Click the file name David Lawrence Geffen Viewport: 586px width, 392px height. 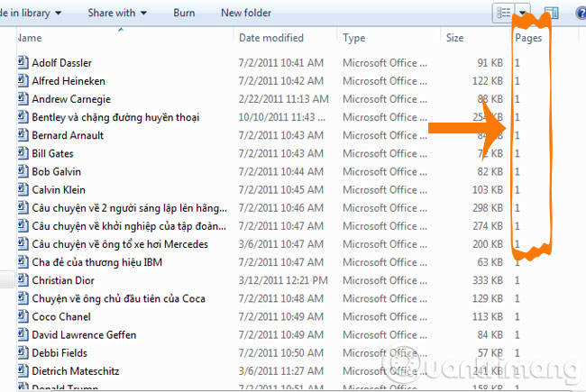(84, 335)
